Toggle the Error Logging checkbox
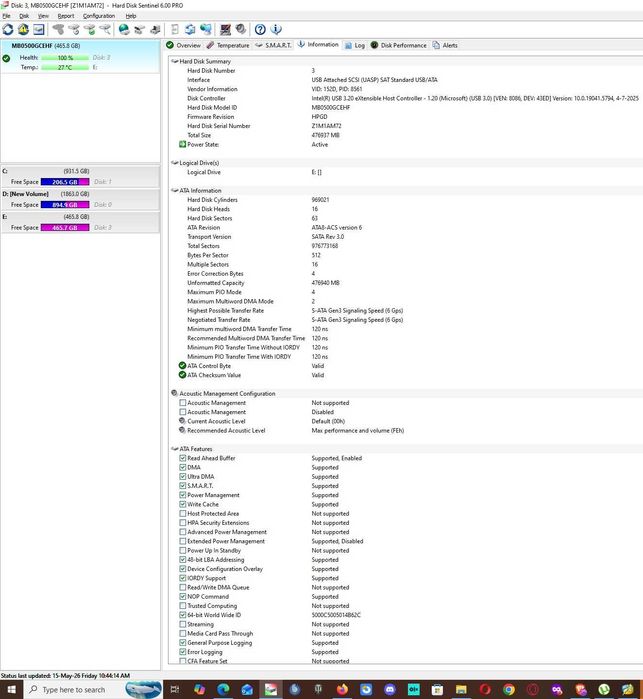 click(183, 652)
